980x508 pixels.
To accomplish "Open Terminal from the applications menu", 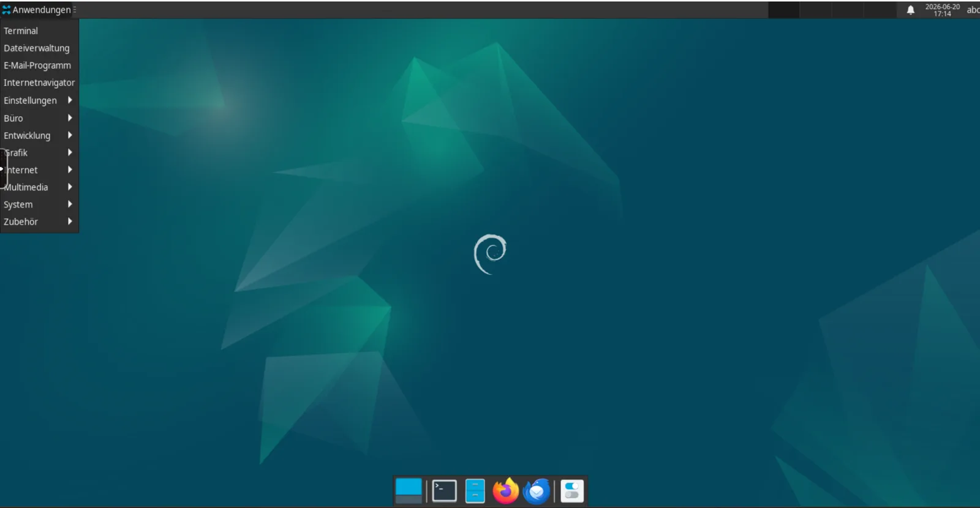I will pyautogui.click(x=39, y=31).
